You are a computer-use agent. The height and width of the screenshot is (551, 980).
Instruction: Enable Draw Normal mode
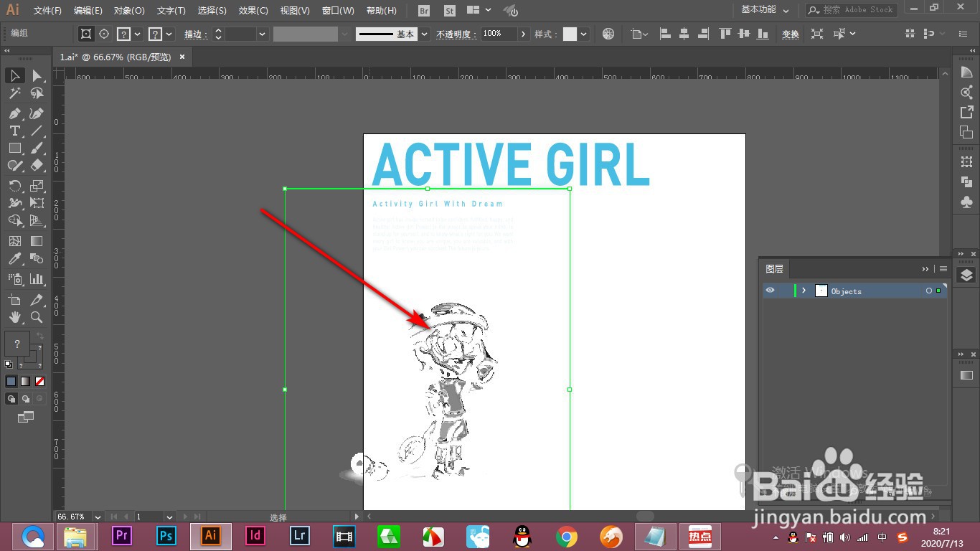pyautogui.click(x=11, y=399)
